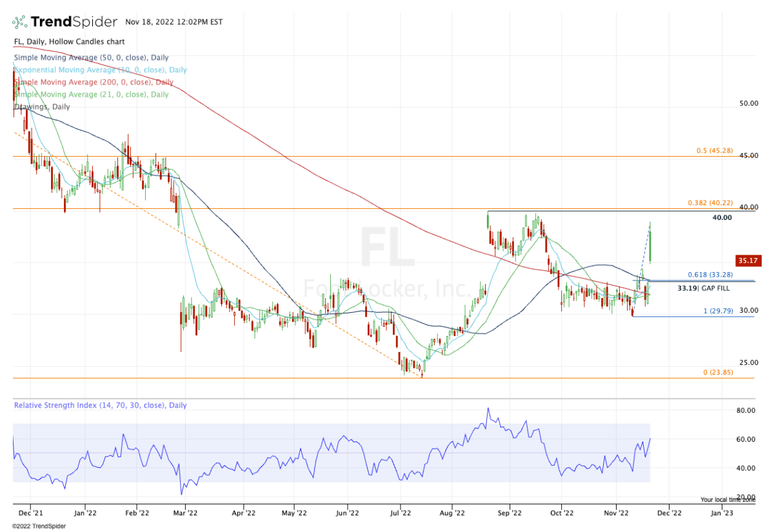774x532 pixels.
Task: Click the 'Sep '22' date axis label
Action: click(x=510, y=513)
